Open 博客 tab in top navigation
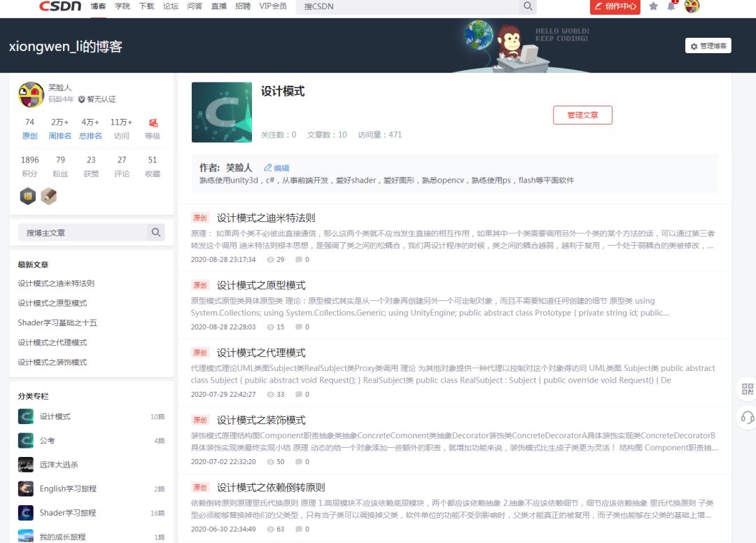Screen dimensions: 756x543 (98, 6)
